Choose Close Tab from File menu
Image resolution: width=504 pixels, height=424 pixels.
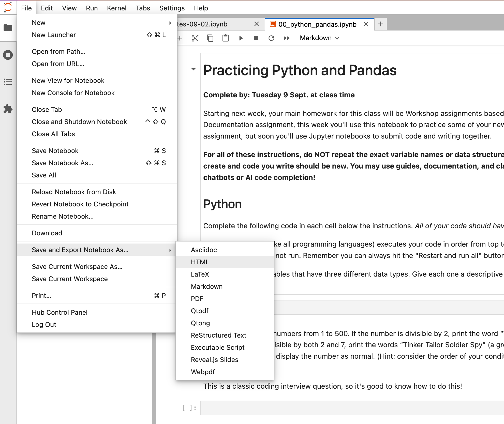[97, 110]
